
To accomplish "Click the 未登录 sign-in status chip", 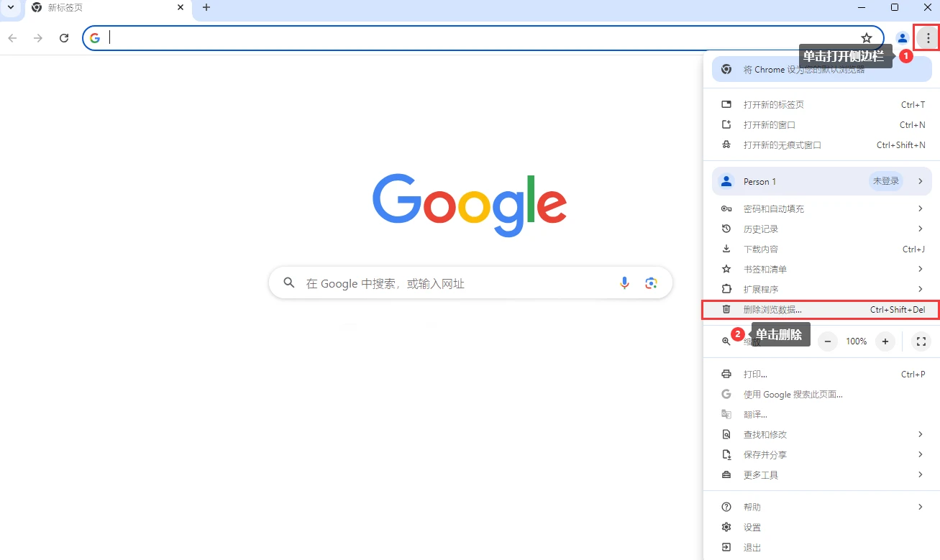I will 886,181.
